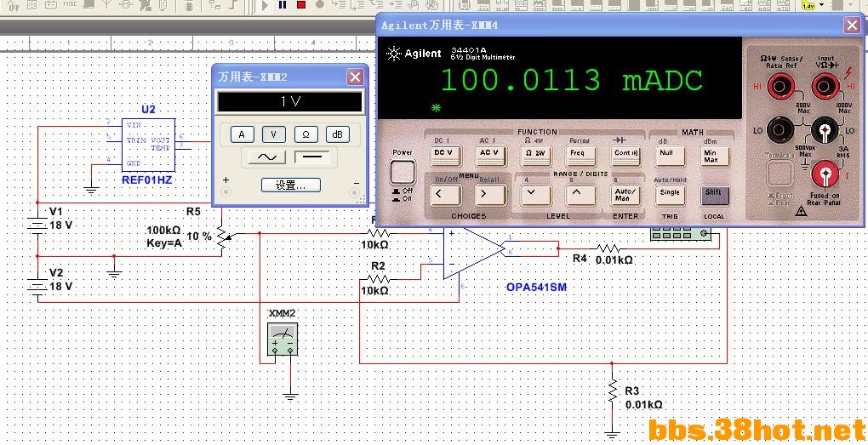Click the Front/Rear Terminals selector button

pos(779,174)
